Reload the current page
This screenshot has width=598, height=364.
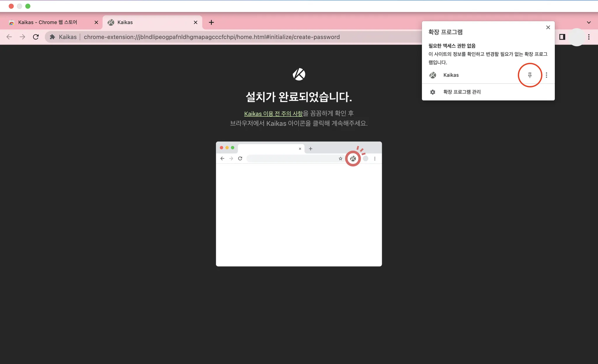(36, 37)
